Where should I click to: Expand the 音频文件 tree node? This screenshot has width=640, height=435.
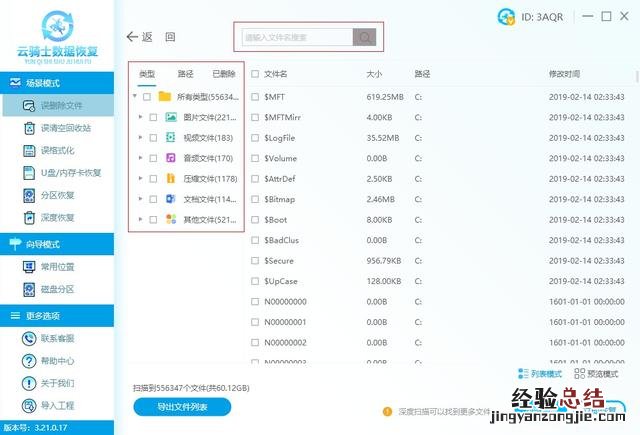[140, 158]
